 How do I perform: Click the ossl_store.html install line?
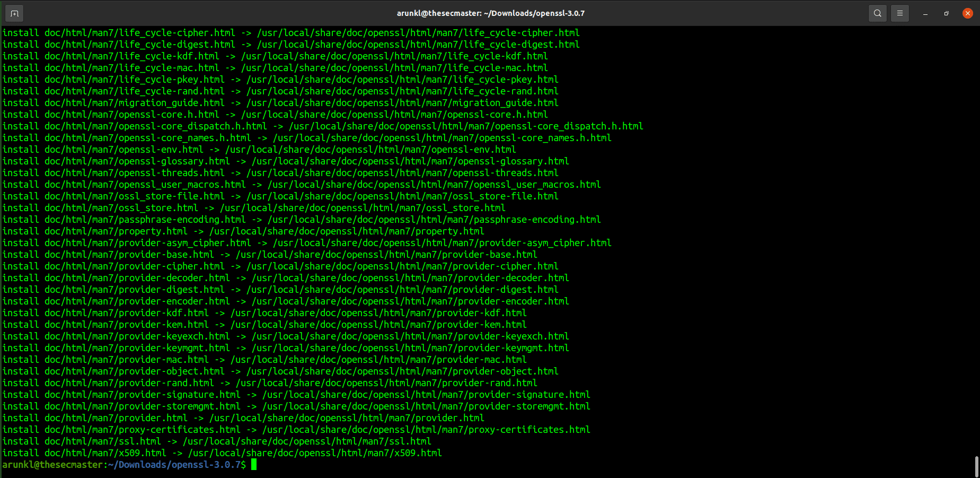click(254, 208)
